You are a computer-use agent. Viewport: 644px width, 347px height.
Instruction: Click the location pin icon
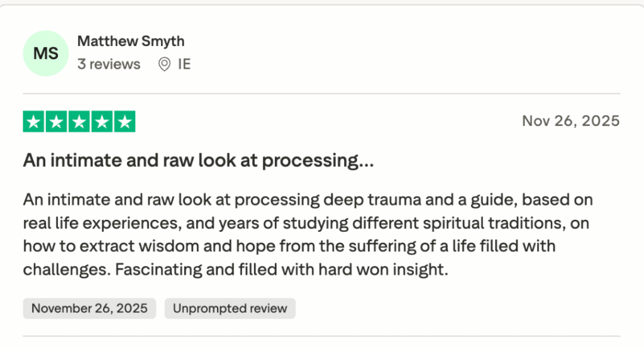click(x=164, y=64)
